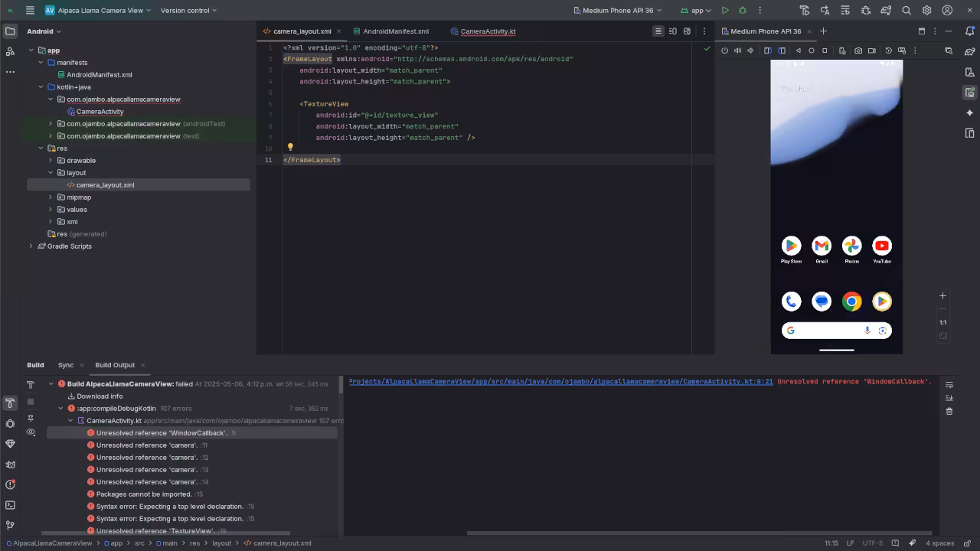The image size is (980, 551).
Task: Click the emulator Back navigation triangle
Action: [798, 51]
